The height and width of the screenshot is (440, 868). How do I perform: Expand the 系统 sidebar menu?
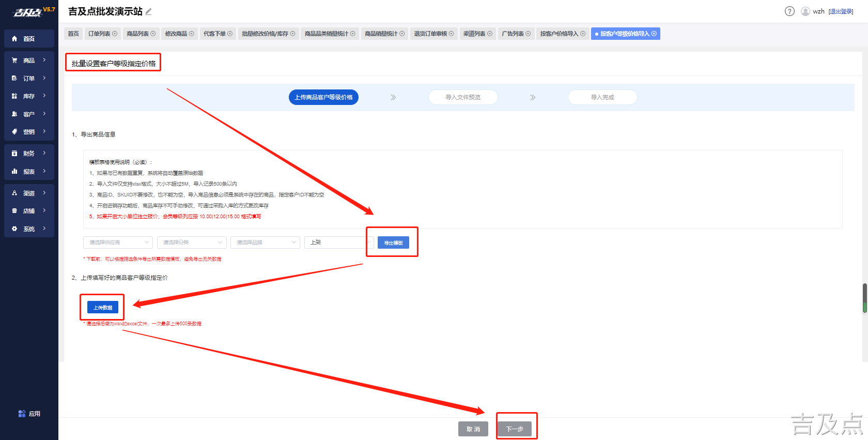pos(29,229)
